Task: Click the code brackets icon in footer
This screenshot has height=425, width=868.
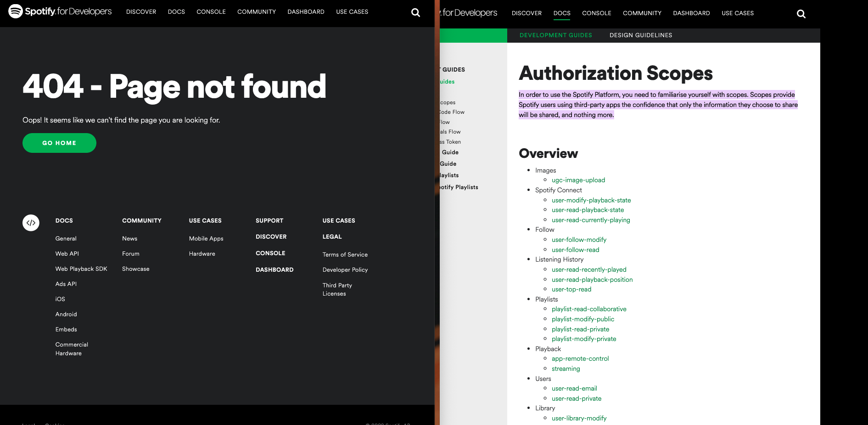Action: pos(31,223)
